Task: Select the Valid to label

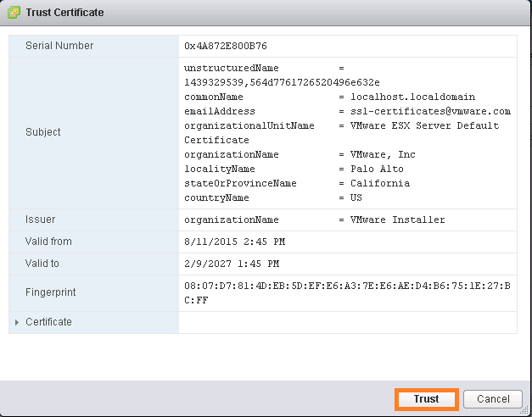Action: click(42, 264)
